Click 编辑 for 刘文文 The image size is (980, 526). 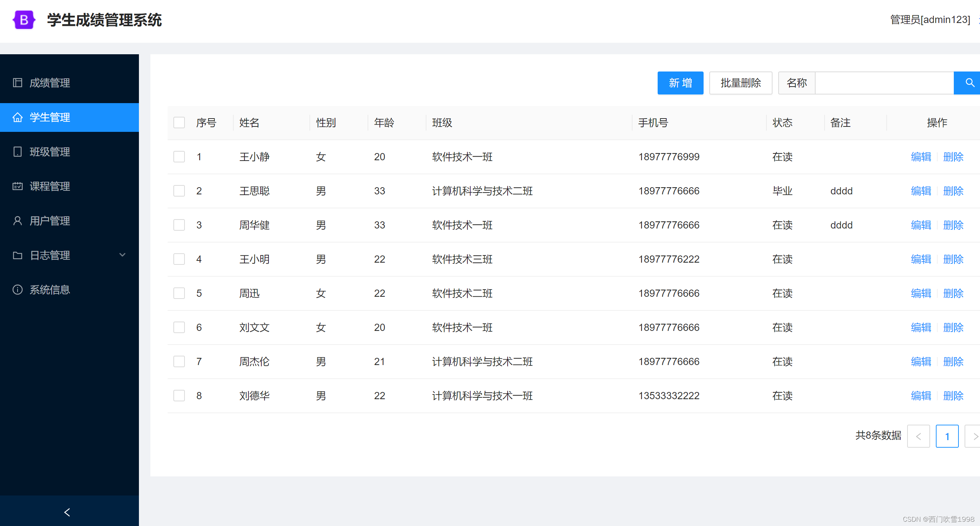(x=921, y=327)
